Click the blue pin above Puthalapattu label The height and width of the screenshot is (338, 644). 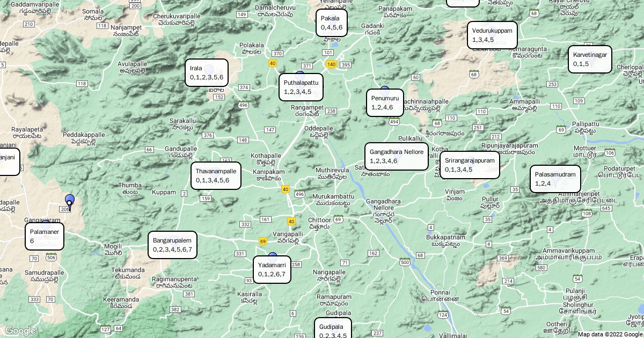coord(300,74)
